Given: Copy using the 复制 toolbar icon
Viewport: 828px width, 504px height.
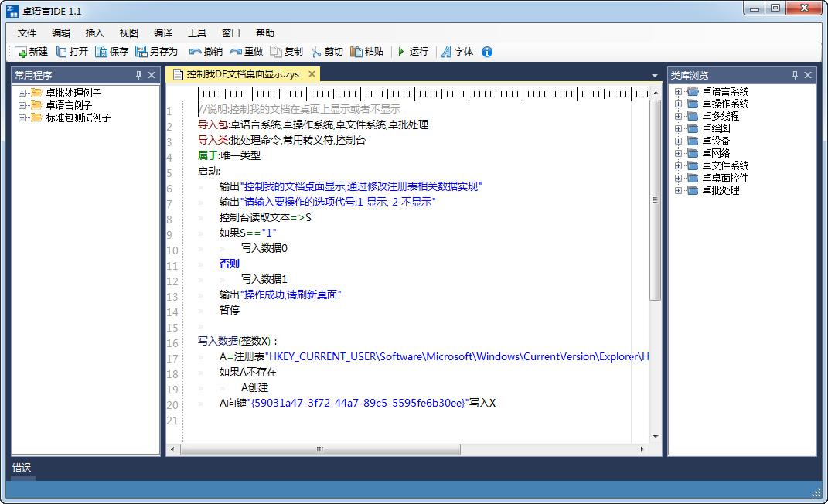Looking at the screenshot, I should pyautogui.click(x=276, y=52).
